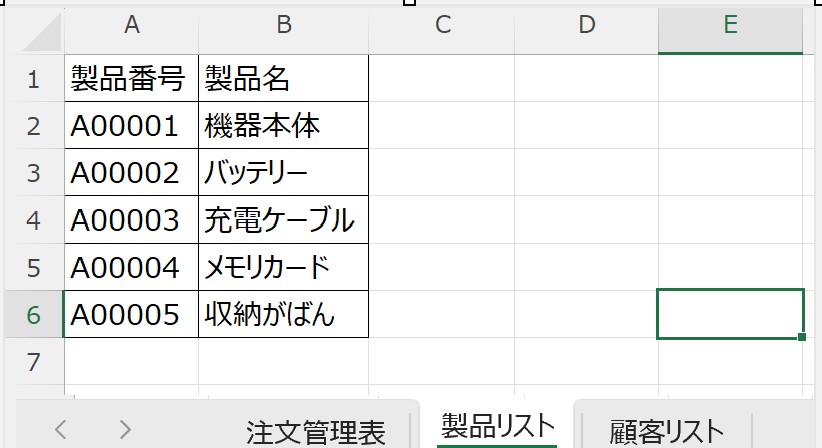Select cell containing A00003

point(131,220)
